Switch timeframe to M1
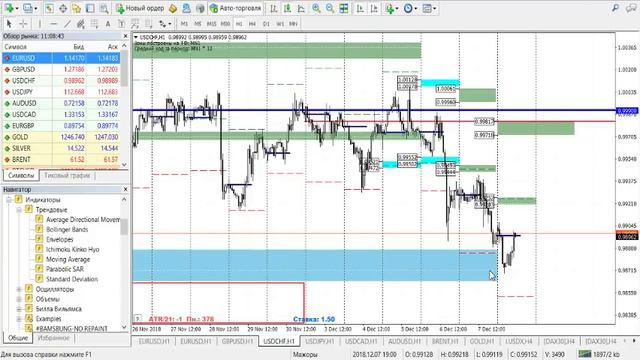 (x=184, y=24)
